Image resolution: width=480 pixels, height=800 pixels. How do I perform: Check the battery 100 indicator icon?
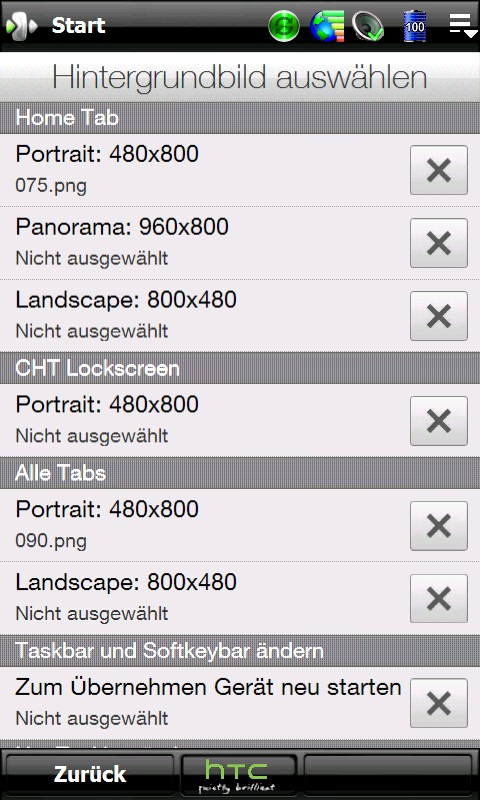coord(415,26)
